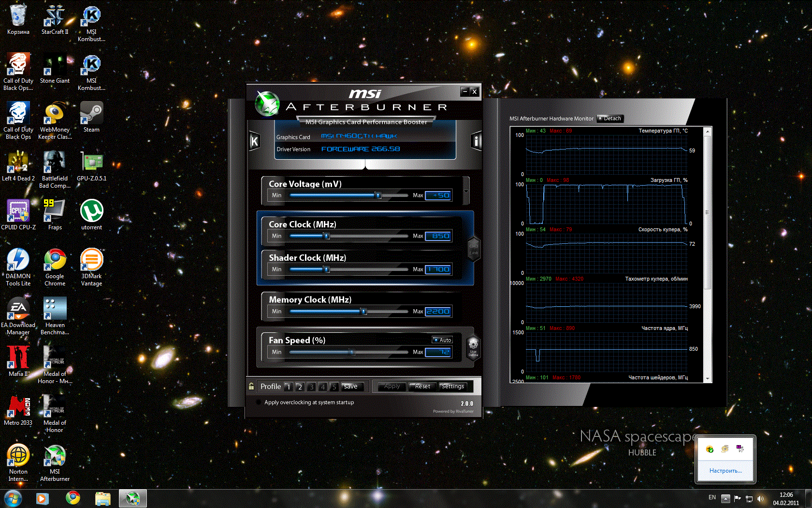
Task: Click the Core Voltage slider handle
Action: [378, 195]
